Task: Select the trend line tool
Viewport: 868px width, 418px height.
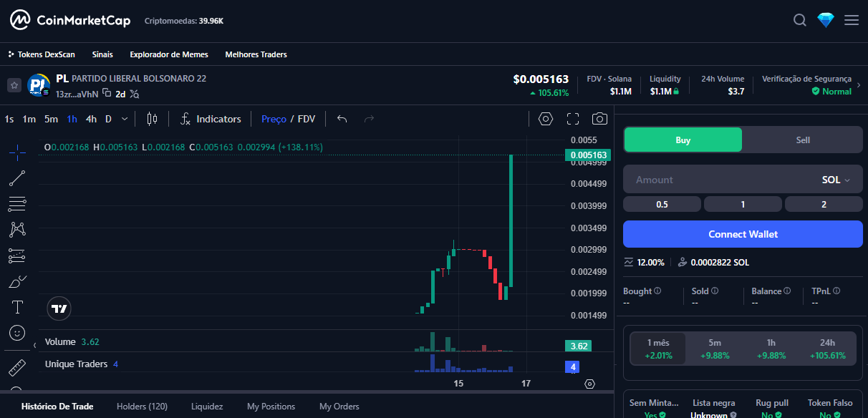Action: coord(17,179)
